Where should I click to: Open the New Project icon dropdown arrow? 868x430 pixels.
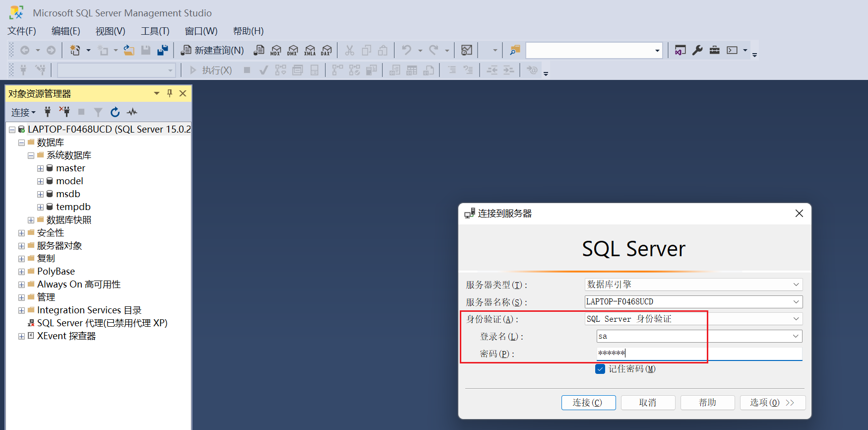pyautogui.click(x=88, y=50)
